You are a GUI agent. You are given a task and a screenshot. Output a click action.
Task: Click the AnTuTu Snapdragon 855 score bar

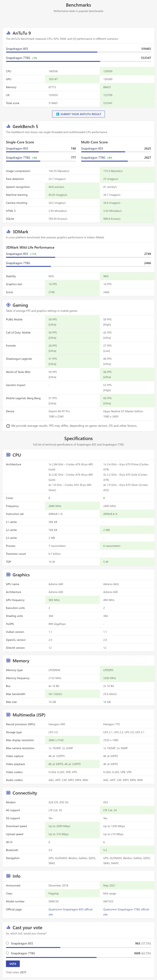78,52
